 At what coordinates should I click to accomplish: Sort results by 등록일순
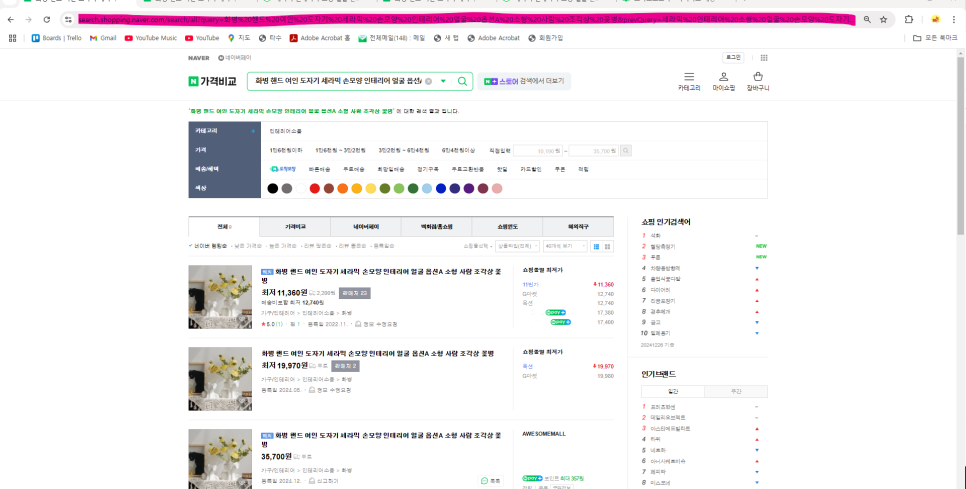384,246
